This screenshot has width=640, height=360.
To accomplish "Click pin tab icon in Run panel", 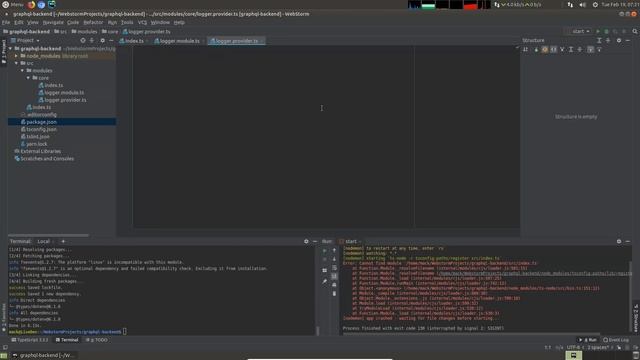I will pyautogui.click(x=324, y=281).
